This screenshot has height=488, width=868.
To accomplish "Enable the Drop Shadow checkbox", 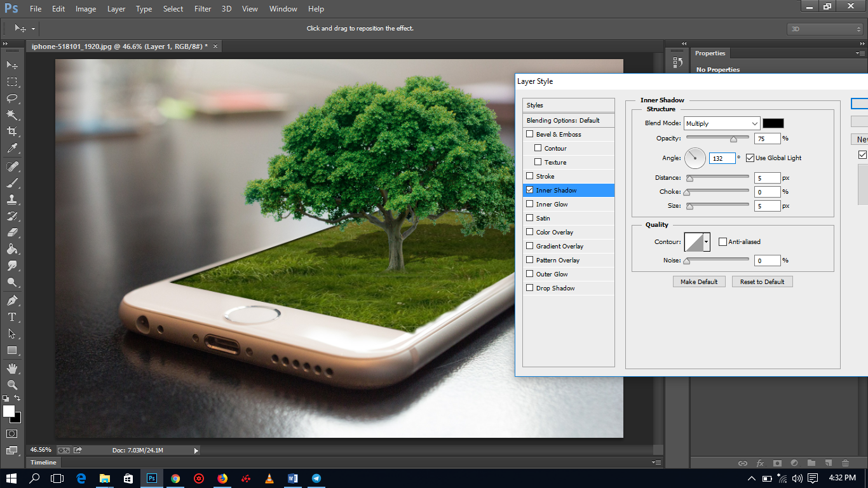I will [529, 288].
